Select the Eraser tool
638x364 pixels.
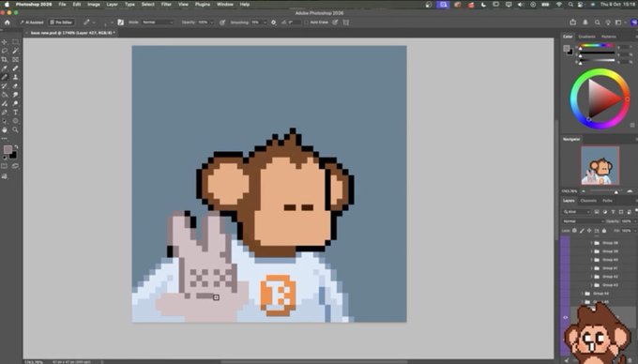[15, 85]
